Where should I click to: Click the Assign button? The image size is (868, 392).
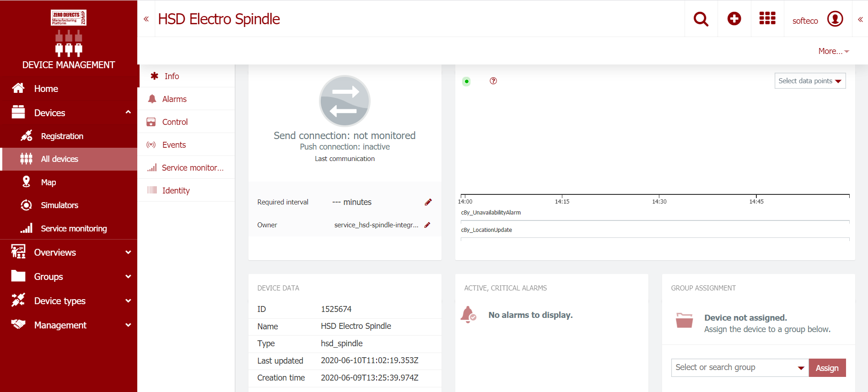point(827,368)
